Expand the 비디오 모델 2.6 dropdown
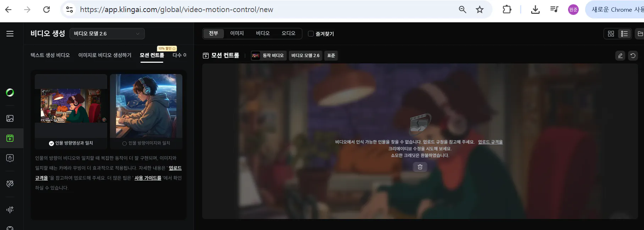Screen dimensions: 644x230 click(x=107, y=34)
